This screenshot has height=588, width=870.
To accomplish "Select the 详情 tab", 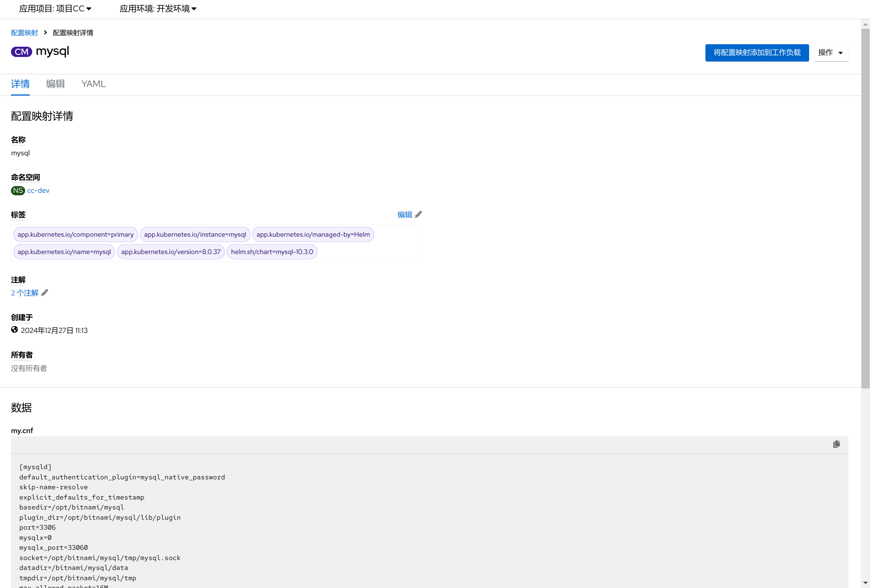I will pos(20,84).
